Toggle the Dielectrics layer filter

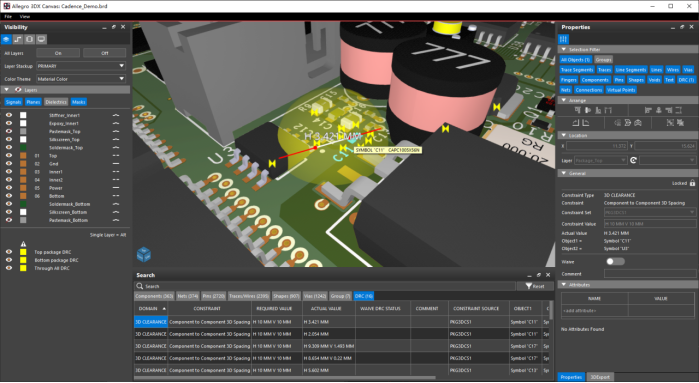[56, 102]
